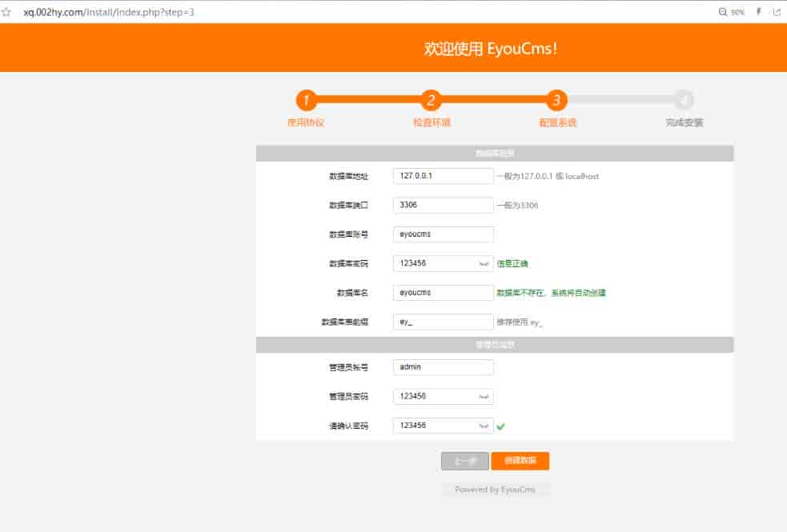Open the Powered by EyouCms link
Screen dimensions: 787x532
pos(496,489)
